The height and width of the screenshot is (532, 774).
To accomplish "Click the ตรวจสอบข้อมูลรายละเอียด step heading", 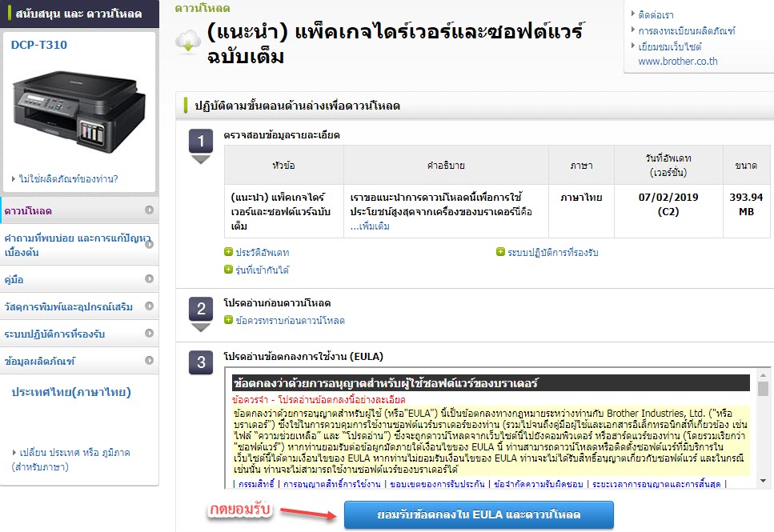I will [282, 134].
